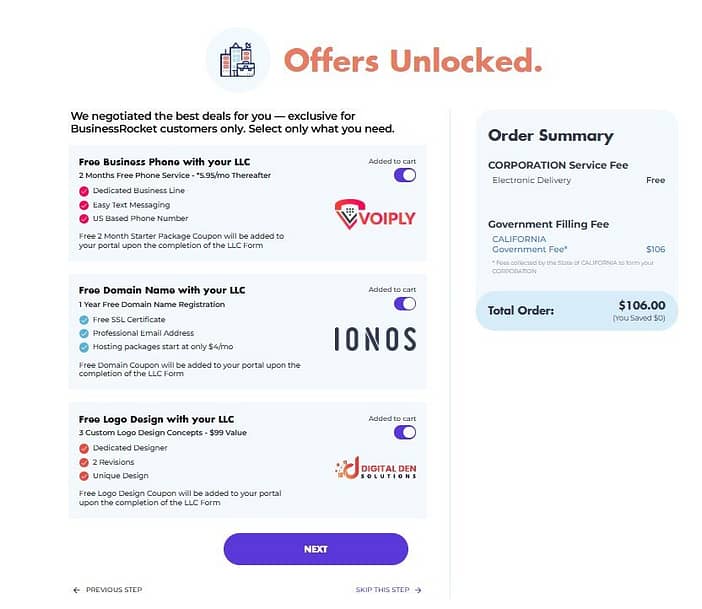Toggle off the Free Logo Design offer
The image size is (702, 609).
[405, 432]
